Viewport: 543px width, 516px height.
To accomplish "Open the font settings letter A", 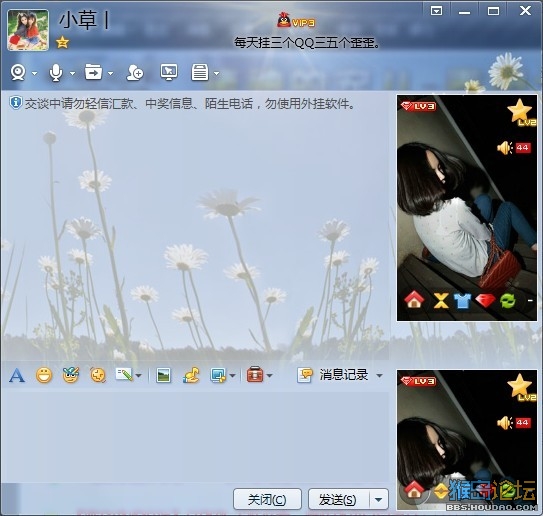I will (17, 375).
